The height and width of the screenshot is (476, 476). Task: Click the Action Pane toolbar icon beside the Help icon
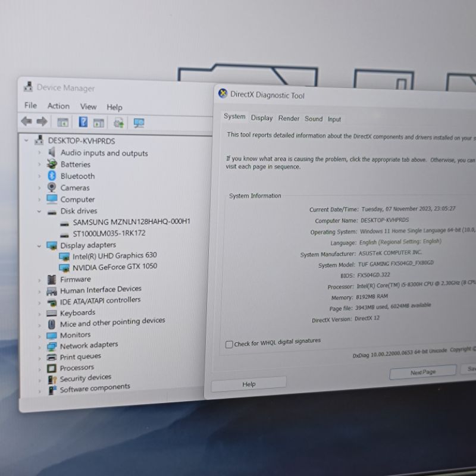(99, 123)
